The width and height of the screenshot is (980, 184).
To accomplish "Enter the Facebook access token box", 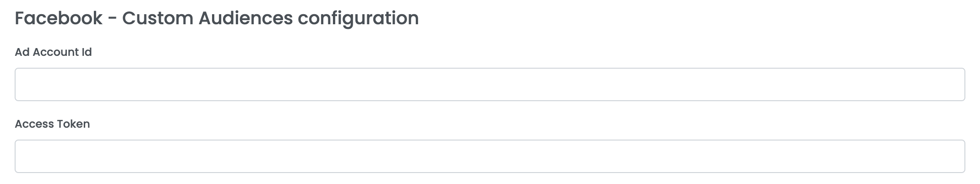I will click(490, 156).
